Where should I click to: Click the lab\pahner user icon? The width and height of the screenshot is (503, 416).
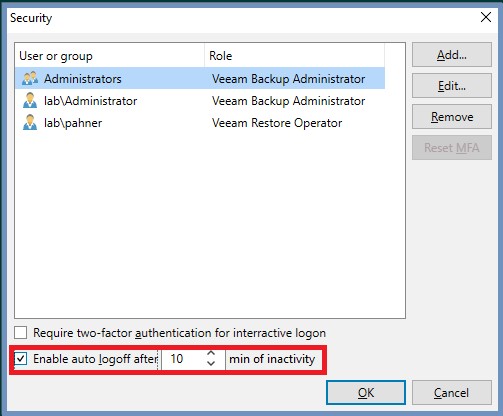[30, 122]
